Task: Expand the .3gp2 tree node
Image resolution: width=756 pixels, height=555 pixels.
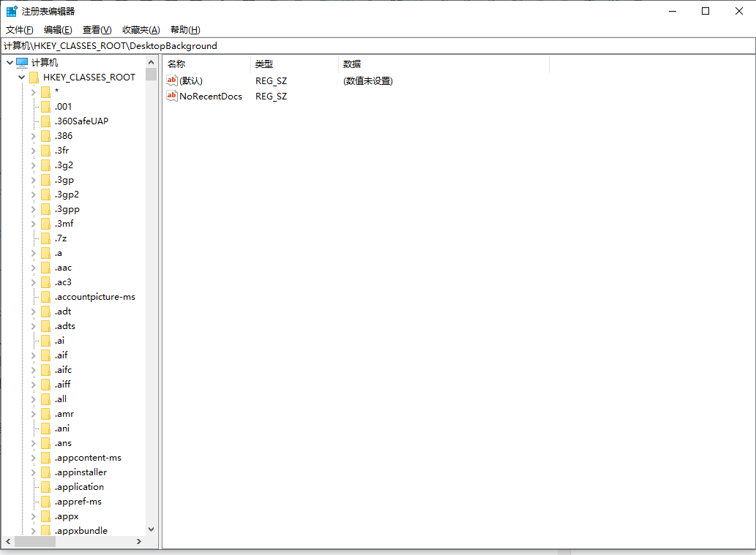Action: coord(33,194)
